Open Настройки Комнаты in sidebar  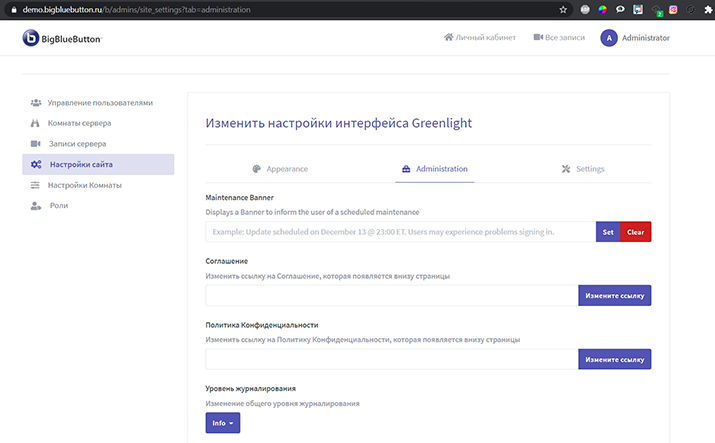pos(98,185)
